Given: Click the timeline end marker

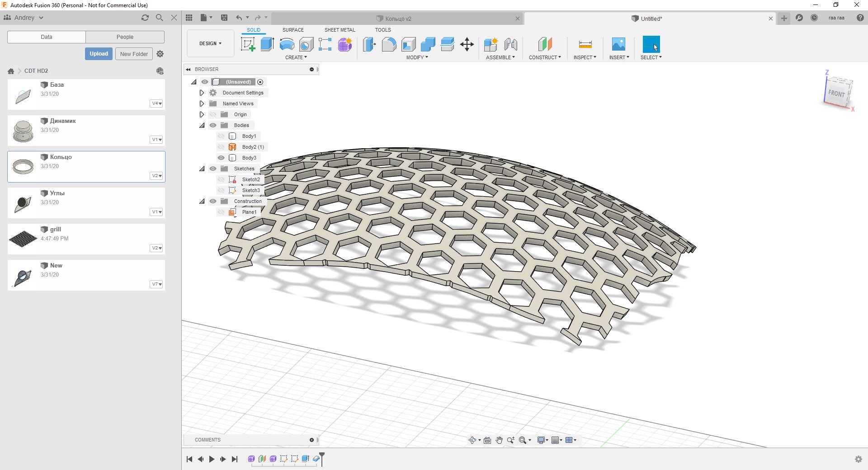Looking at the screenshot, I should coord(322,457).
